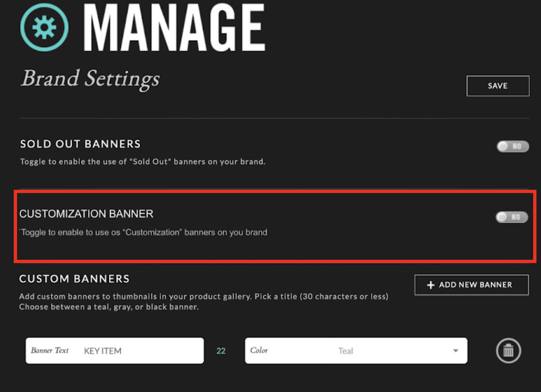
Task: Click the KEY ITEM banner text field
Action: click(115, 351)
